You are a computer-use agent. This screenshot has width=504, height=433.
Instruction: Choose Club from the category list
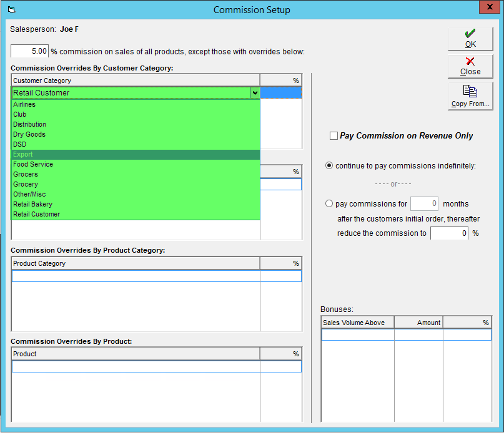point(136,114)
